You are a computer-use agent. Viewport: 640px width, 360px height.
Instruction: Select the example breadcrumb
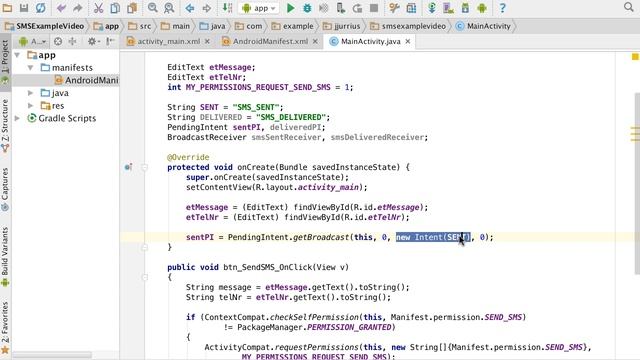click(x=293, y=26)
